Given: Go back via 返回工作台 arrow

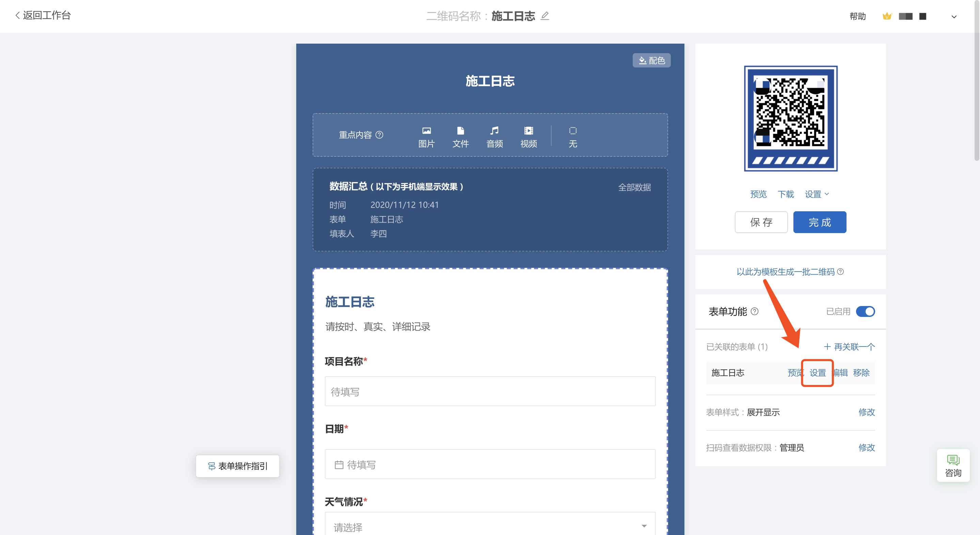Looking at the screenshot, I should pyautogui.click(x=43, y=16).
